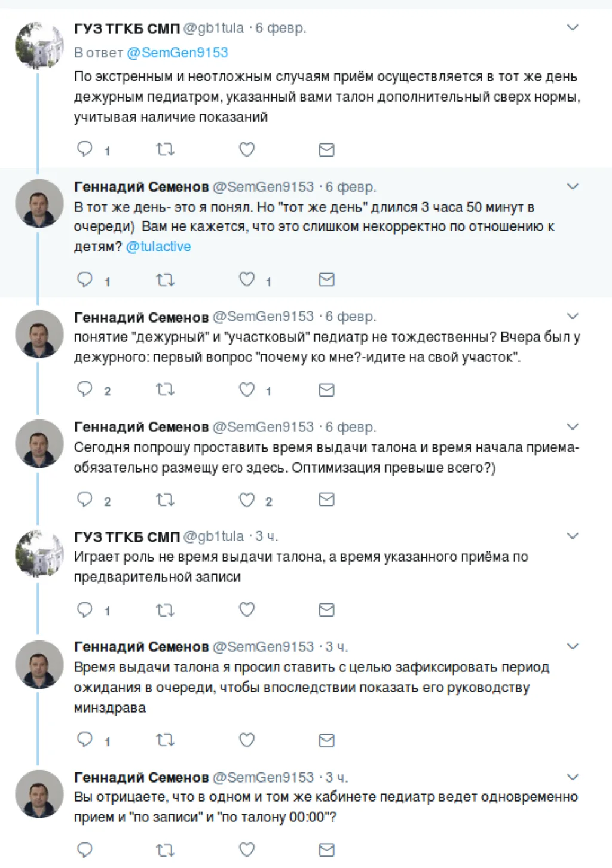The image size is (612, 868).
Task: Like the tweet about дежурный and участковый педиатр
Action: tap(247, 390)
